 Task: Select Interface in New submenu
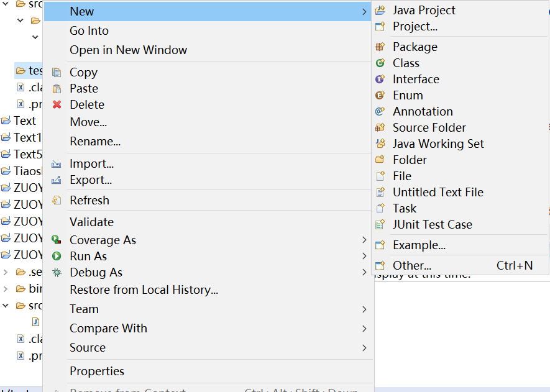click(416, 80)
